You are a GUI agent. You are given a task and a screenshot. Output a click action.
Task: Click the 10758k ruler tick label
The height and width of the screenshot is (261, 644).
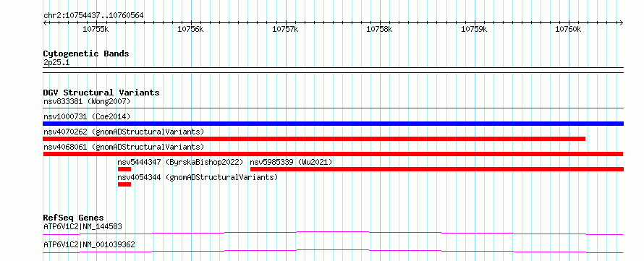pyautogui.click(x=379, y=29)
